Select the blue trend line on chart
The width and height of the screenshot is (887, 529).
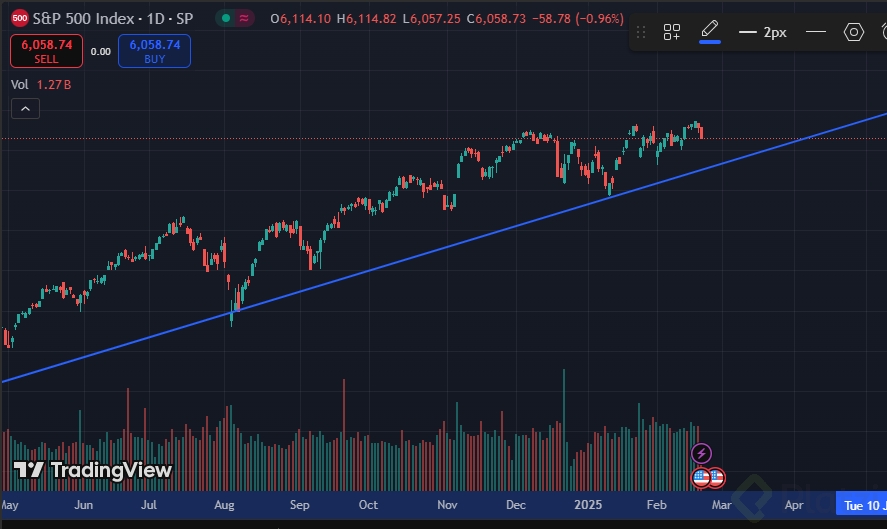(453, 246)
